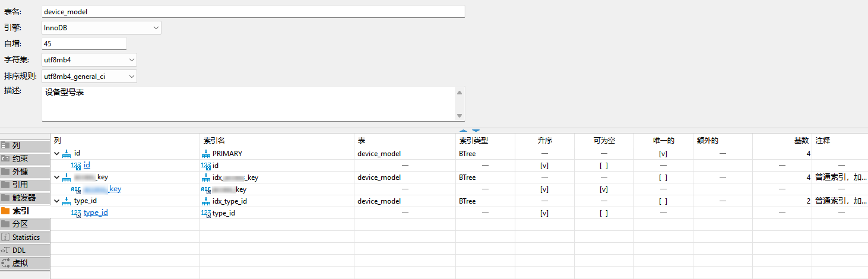The width and height of the screenshot is (868, 279).
Task: Click the idx_type_id index icon
Action: [206, 201]
